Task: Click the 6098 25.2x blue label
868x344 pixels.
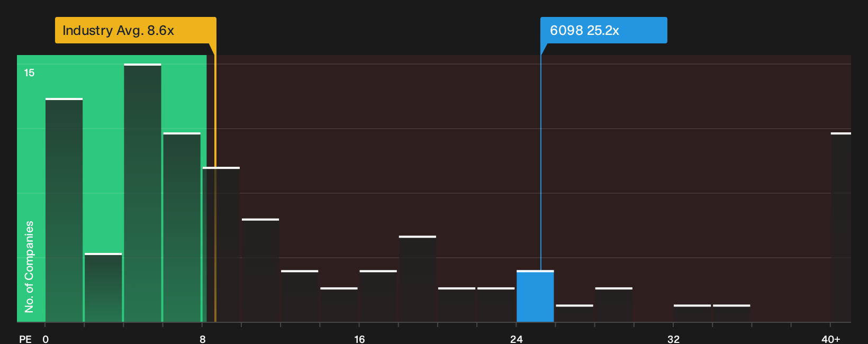Action: [x=603, y=30]
